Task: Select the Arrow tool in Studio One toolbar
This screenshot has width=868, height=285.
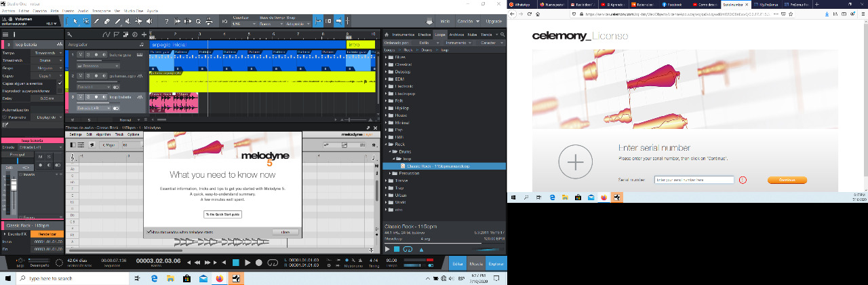Action: click(x=75, y=21)
